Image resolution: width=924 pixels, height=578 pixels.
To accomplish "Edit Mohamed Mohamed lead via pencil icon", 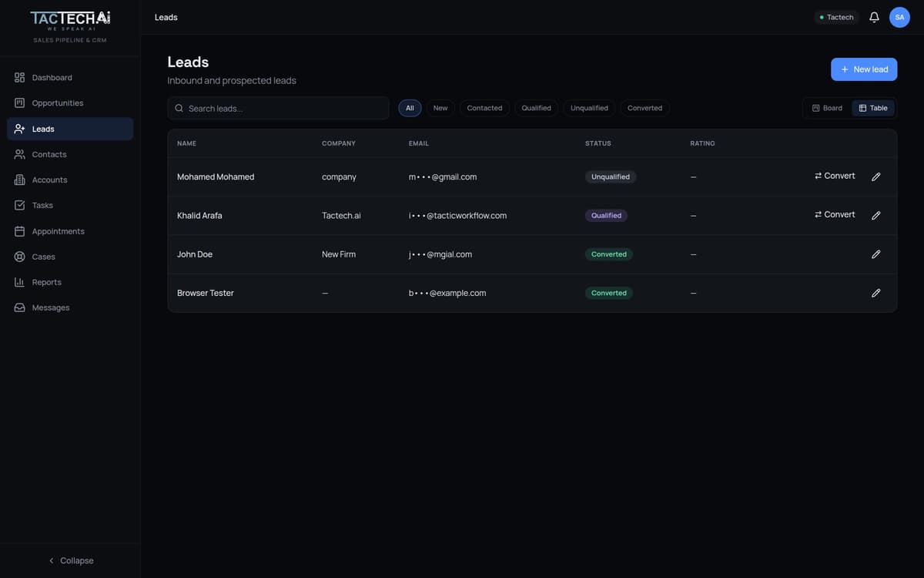I will point(875,176).
